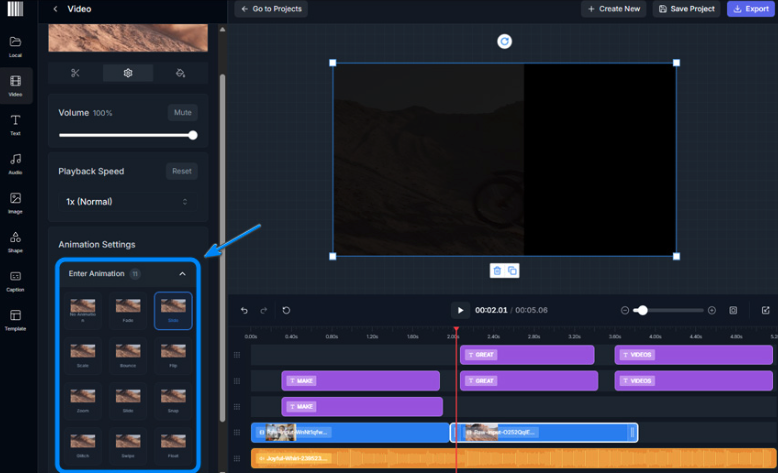Viewport: 778px width, 473px height.
Task: Click the Mute volume button
Action: pos(182,113)
